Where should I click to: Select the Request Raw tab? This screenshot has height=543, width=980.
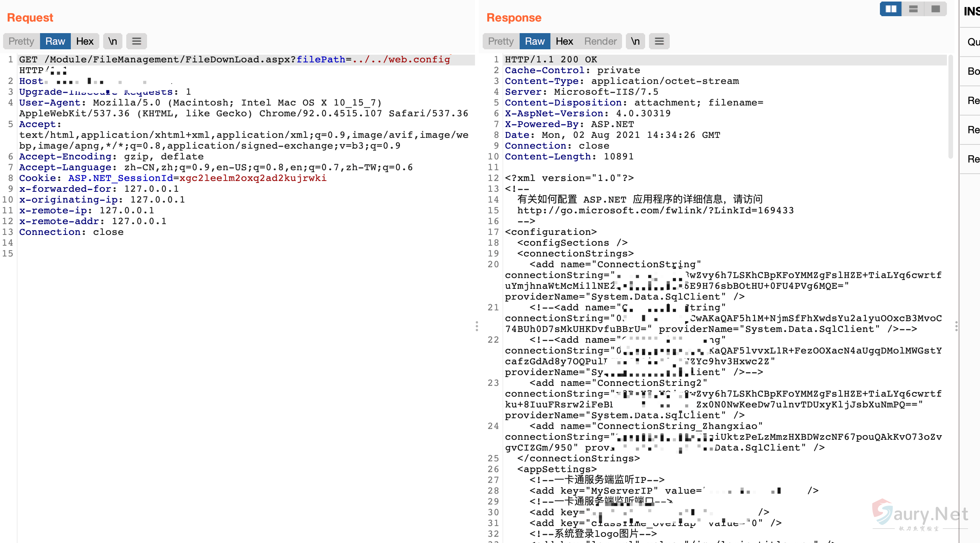pyautogui.click(x=55, y=41)
